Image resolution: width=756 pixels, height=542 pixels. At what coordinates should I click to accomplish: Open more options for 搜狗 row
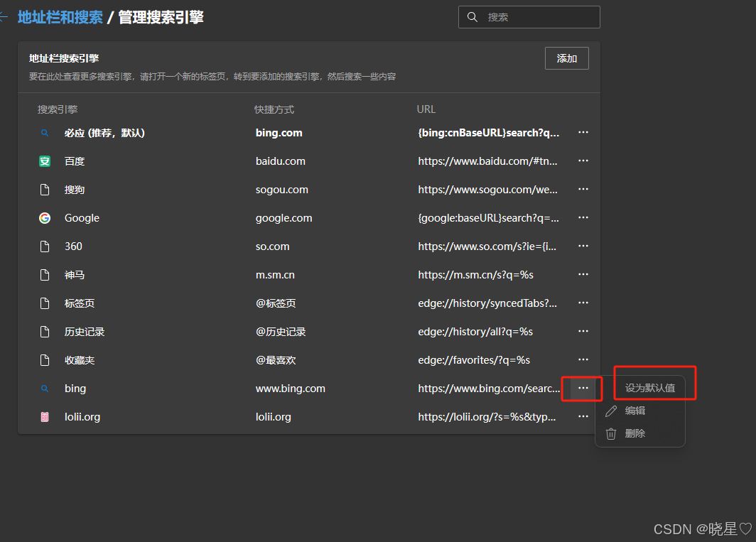click(583, 190)
